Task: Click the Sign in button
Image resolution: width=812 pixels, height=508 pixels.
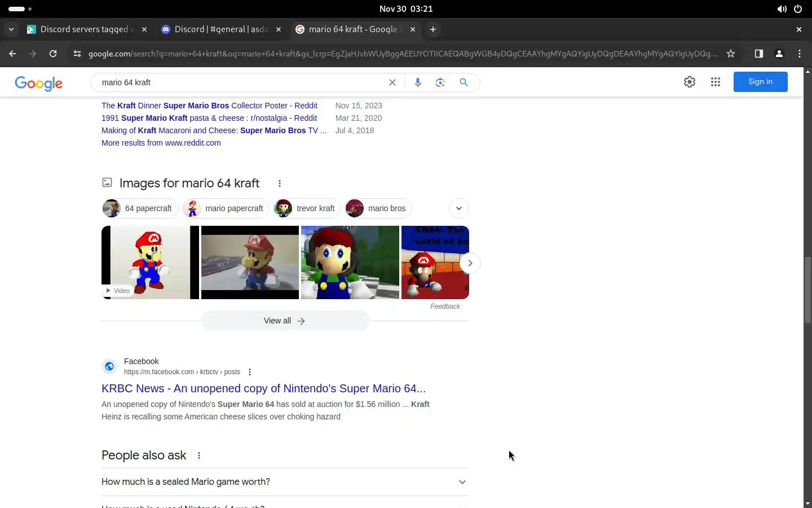Action: [x=760, y=82]
